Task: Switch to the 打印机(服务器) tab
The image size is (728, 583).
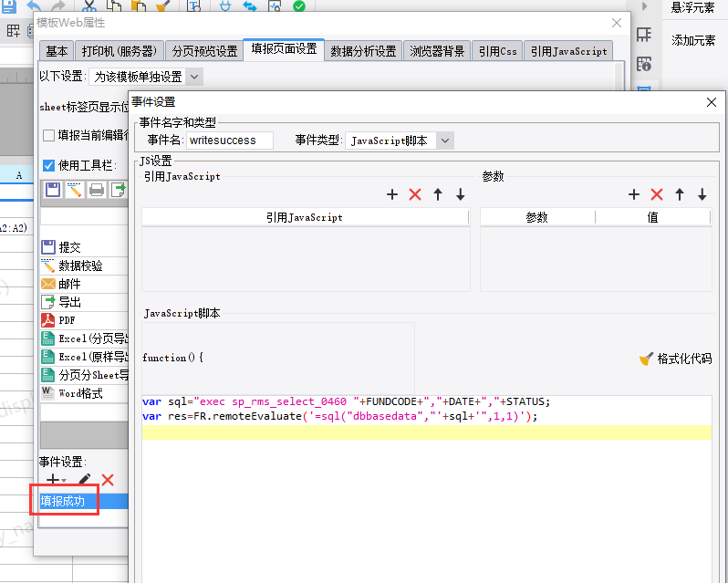Action: [x=119, y=50]
